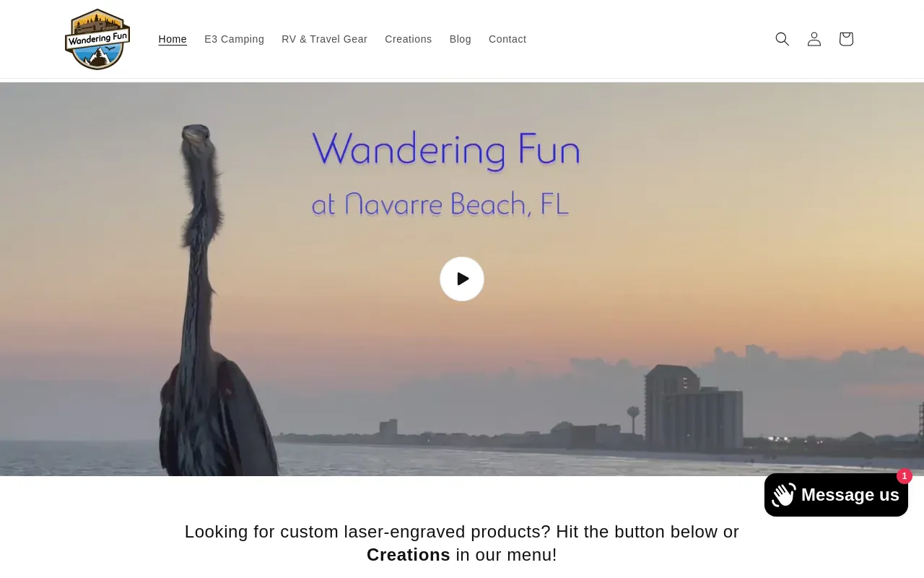The image size is (924, 578).
Task: Click the account login person icon
Action: click(814, 39)
